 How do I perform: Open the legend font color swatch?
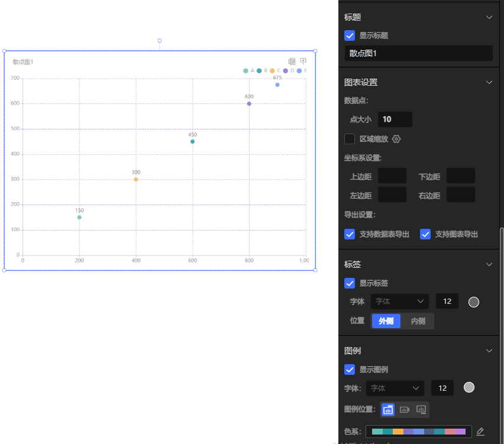[x=469, y=387]
